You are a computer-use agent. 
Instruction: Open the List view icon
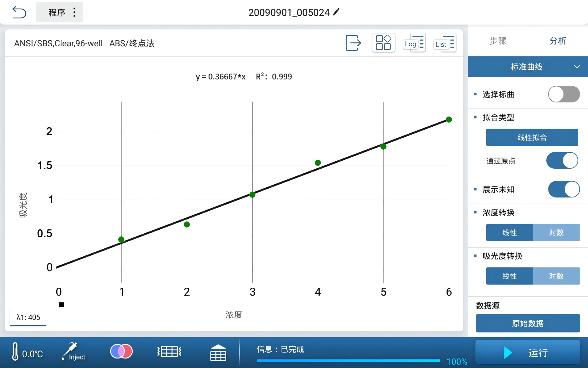click(x=445, y=43)
